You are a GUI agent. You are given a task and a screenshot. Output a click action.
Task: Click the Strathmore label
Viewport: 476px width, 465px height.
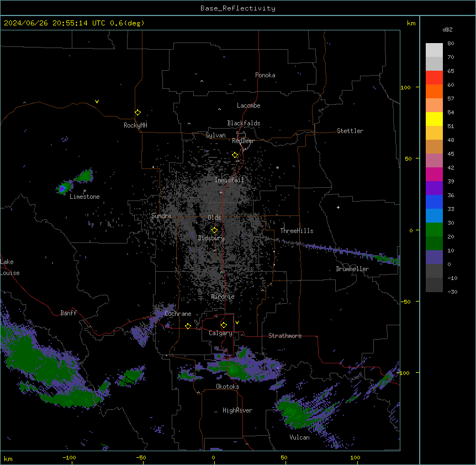point(285,336)
